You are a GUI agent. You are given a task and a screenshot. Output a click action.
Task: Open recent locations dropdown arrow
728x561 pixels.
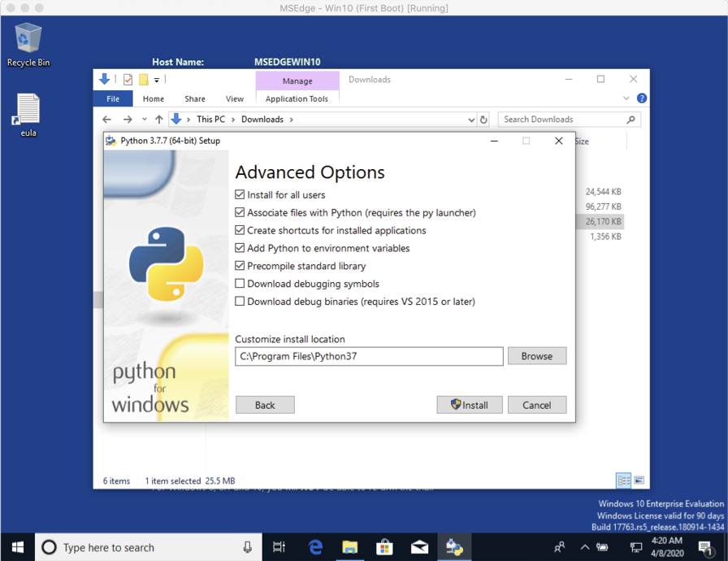point(145,120)
